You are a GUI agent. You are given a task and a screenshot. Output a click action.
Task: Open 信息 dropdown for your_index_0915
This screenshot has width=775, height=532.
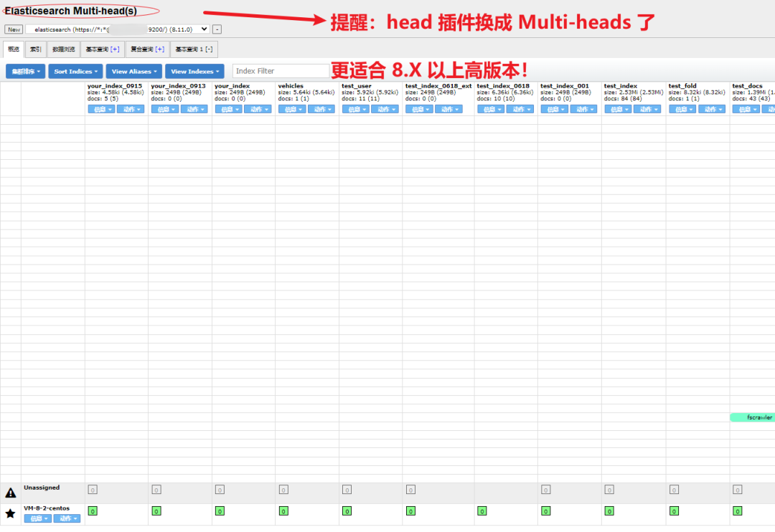pyautogui.click(x=102, y=109)
